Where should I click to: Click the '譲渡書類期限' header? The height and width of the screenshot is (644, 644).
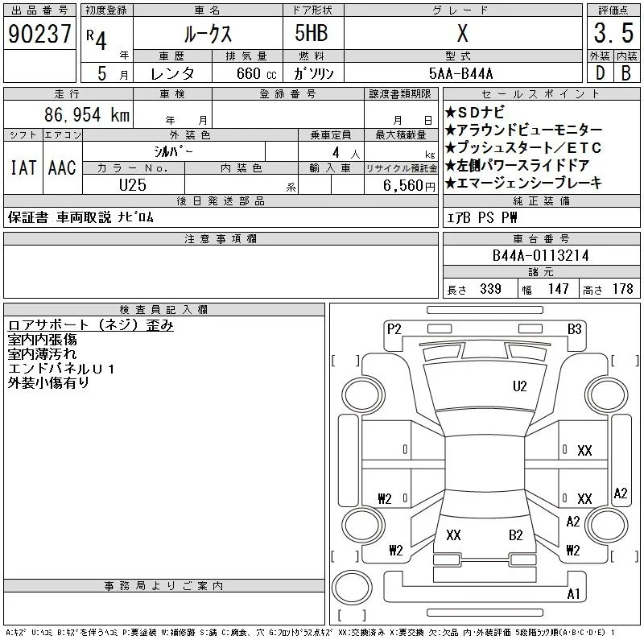400,94
